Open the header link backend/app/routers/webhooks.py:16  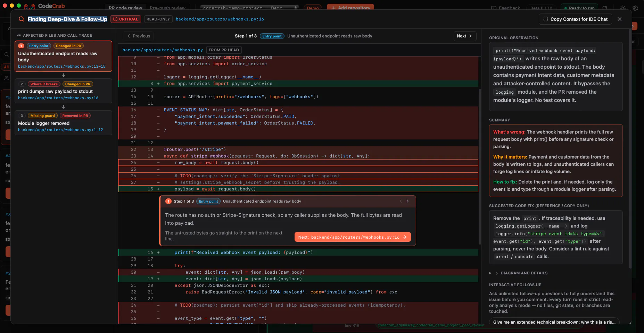(x=220, y=19)
